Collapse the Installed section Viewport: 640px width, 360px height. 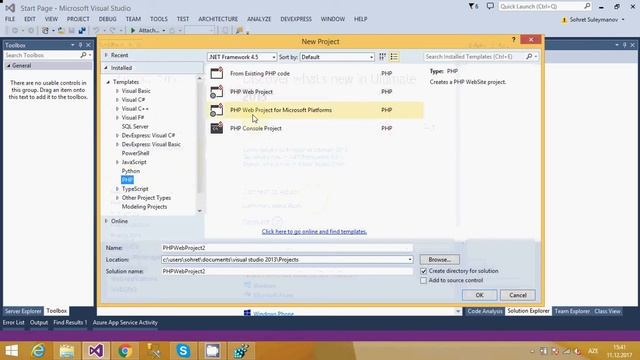click(106, 68)
